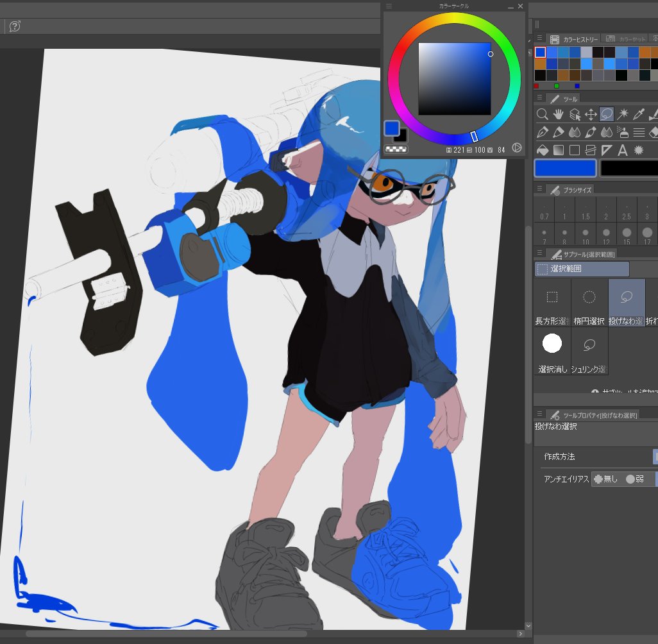The image size is (658, 644).
Task: Pick brush size 0.7
Action: pos(544,211)
